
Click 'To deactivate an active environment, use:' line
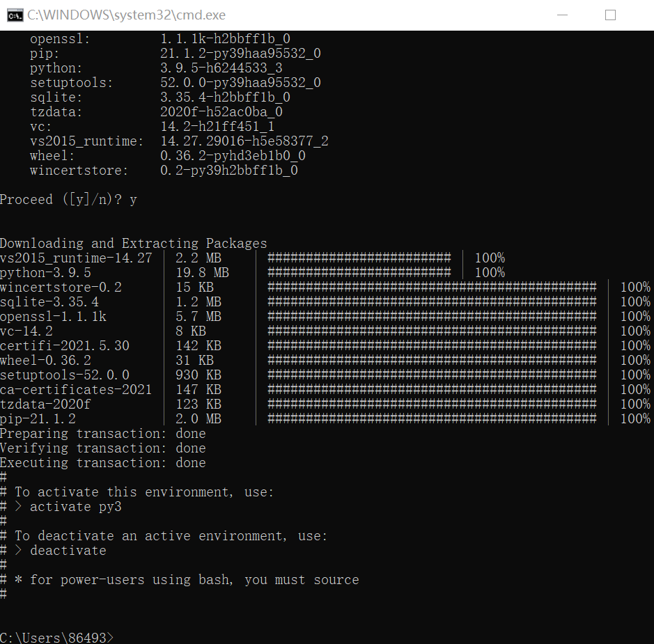coord(164,535)
